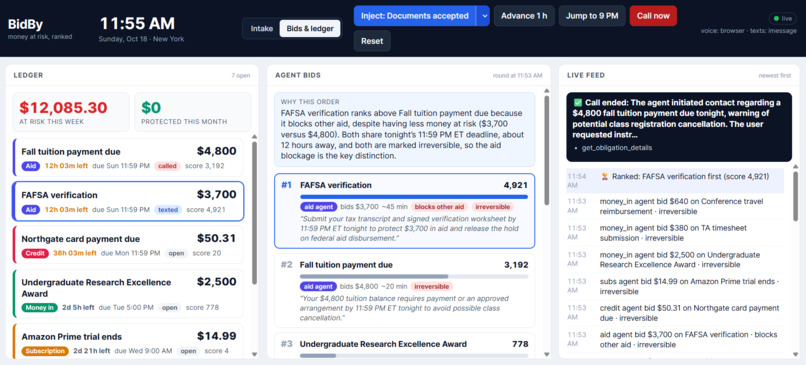This screenshot has height=365, width=806.
Task: Click the 'blocks other aid' tag
Action: click(439, 207)
